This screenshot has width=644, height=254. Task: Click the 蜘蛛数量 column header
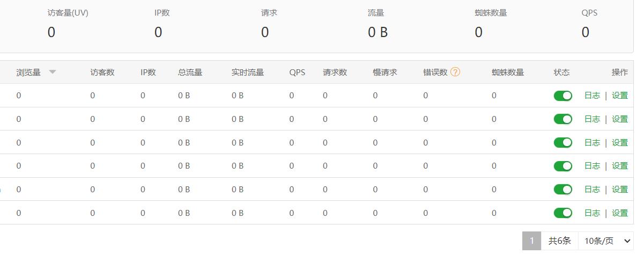(x=508, y=72)
